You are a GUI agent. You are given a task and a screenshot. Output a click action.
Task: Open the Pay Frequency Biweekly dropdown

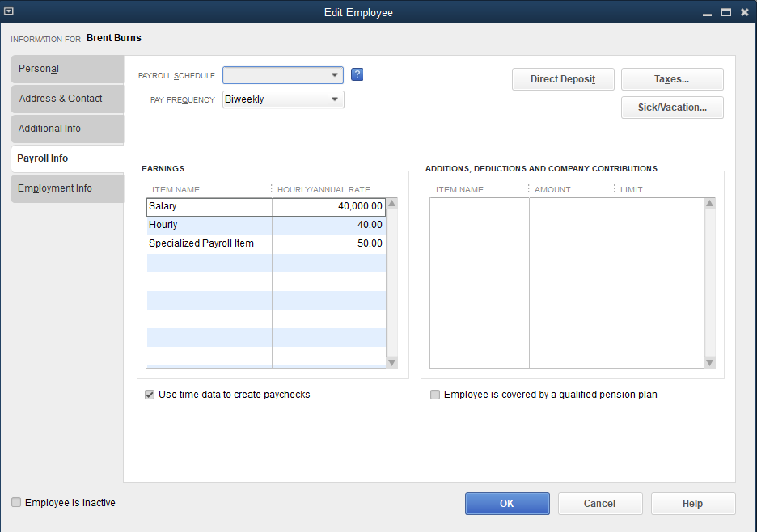335,99
